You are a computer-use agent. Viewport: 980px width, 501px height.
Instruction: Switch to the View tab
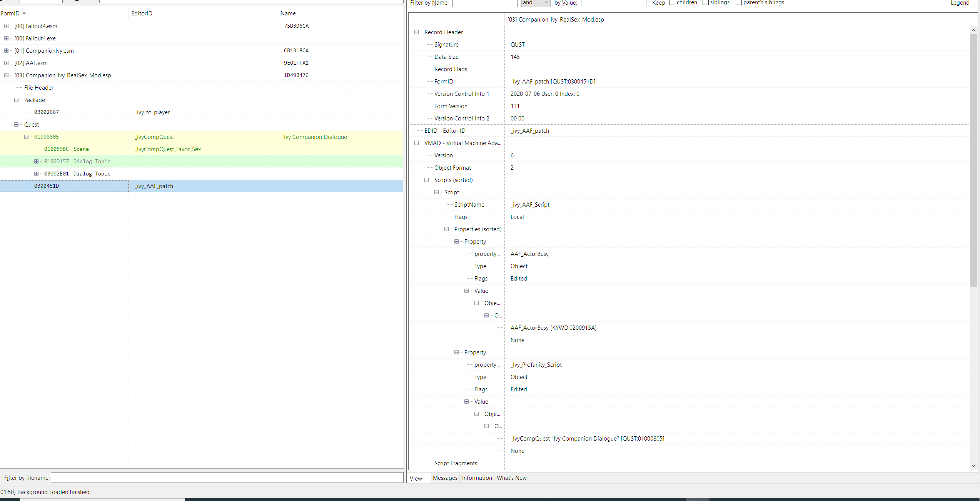[x=416, y=478]
